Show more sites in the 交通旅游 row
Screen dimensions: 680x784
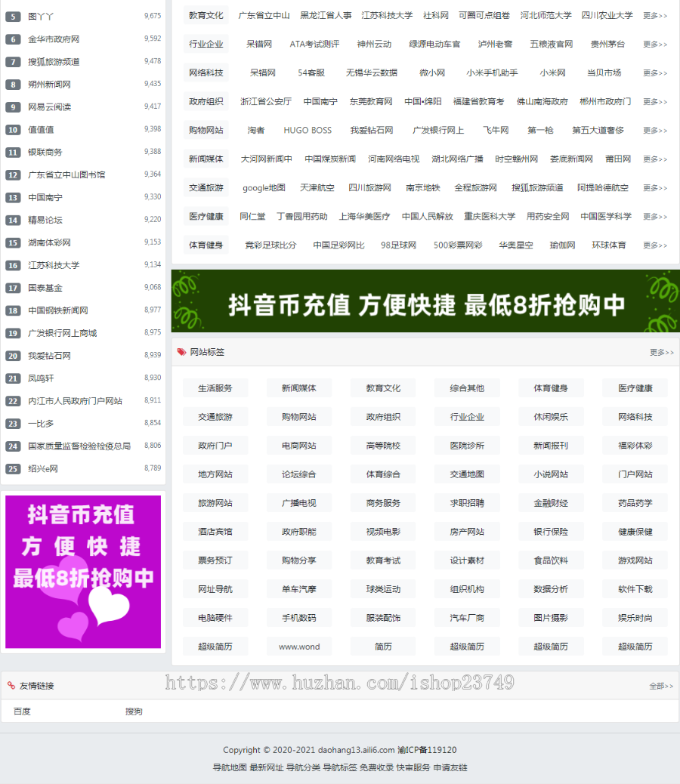click(x=655, y=188)
